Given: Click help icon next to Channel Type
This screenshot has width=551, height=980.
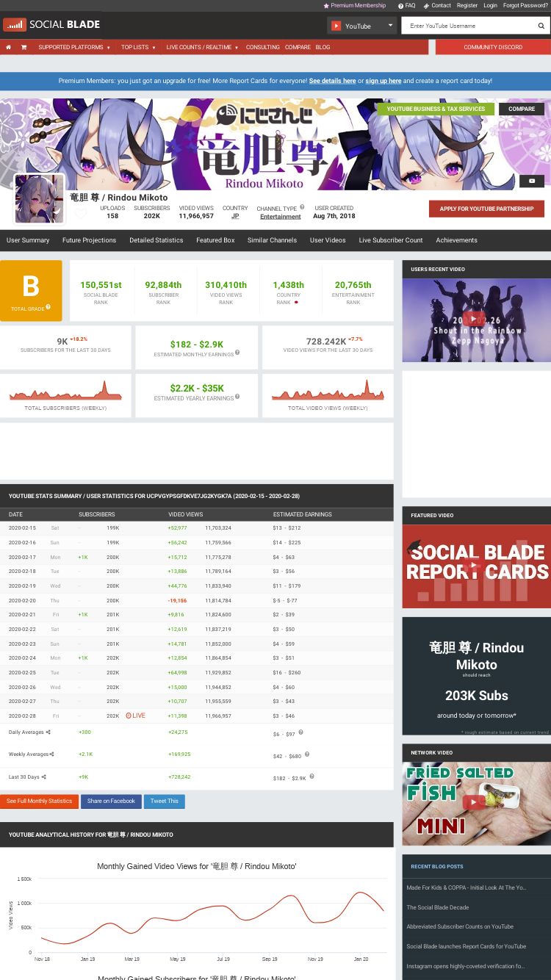Looking at the screenshot, I should 302,207.
